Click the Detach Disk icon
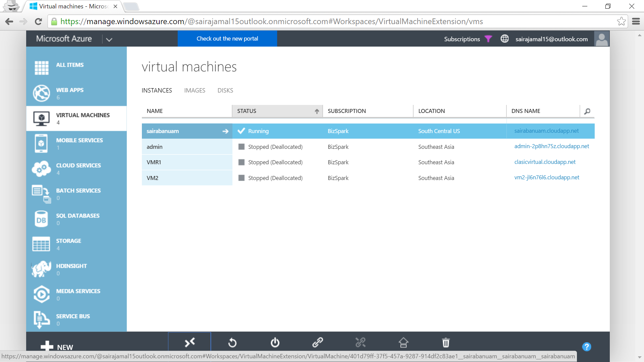 [x=361, y=343]
